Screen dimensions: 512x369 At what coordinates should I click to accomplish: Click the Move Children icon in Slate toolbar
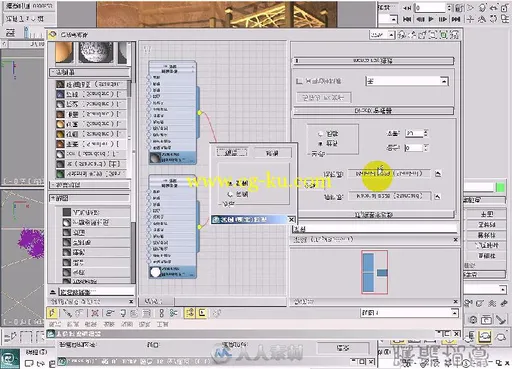(109, 313)
